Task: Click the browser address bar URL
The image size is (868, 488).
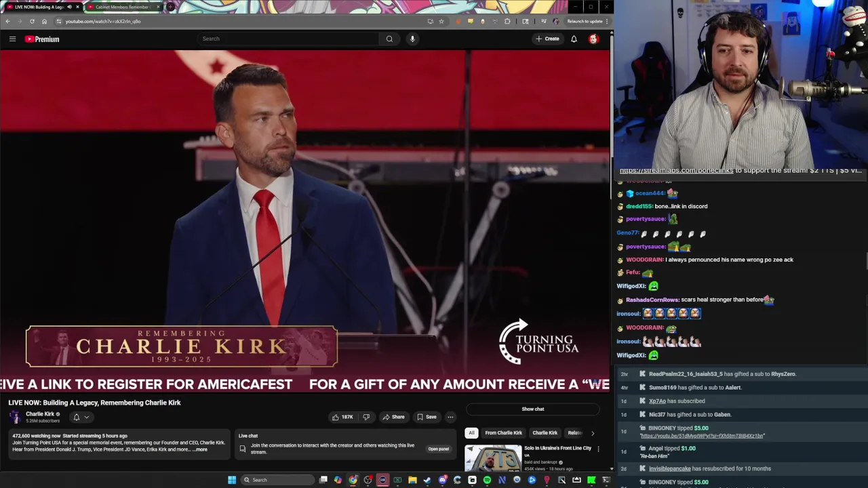Action: click(x=103, y=21)
